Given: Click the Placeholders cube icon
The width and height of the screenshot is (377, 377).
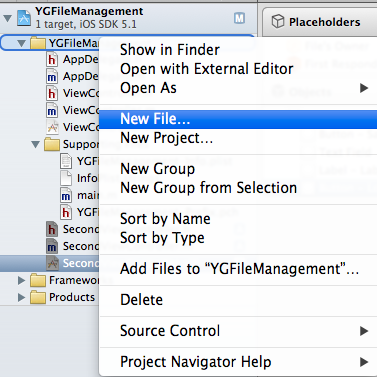Looking at the screenshot, I should [278, 22].
